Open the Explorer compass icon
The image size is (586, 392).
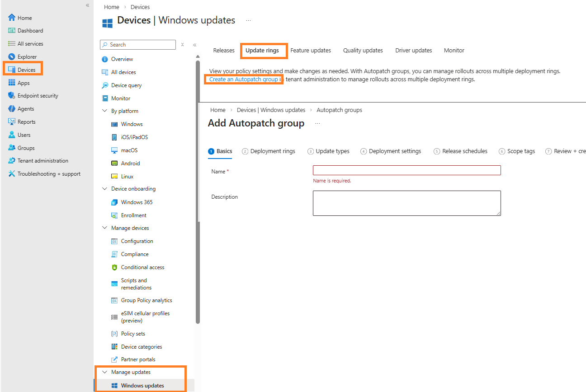click(12, 57)
